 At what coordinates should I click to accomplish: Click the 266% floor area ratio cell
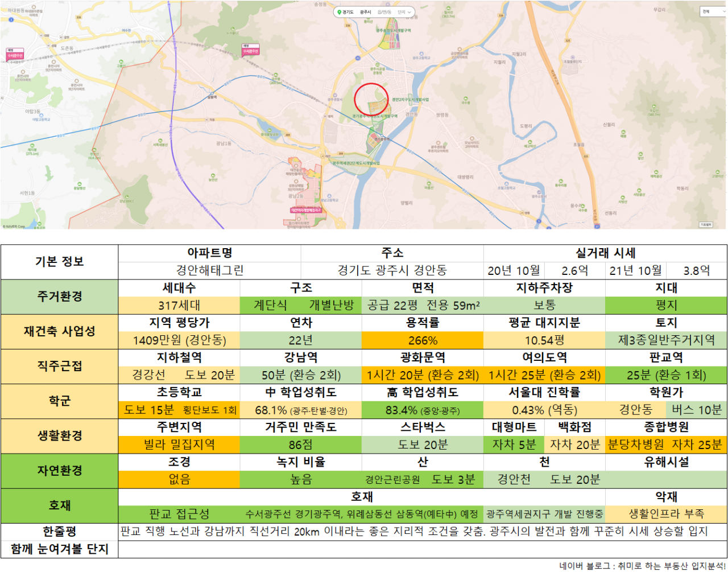423,340
